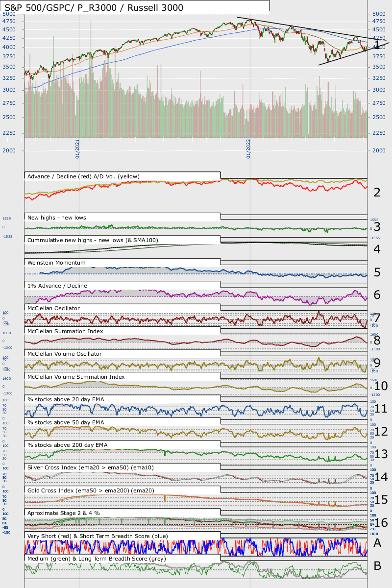Image resolution: width=392 pixels, height=588 pixels.
Task: Click panel number '12' beside 50 day EMA
Action: 381,432
